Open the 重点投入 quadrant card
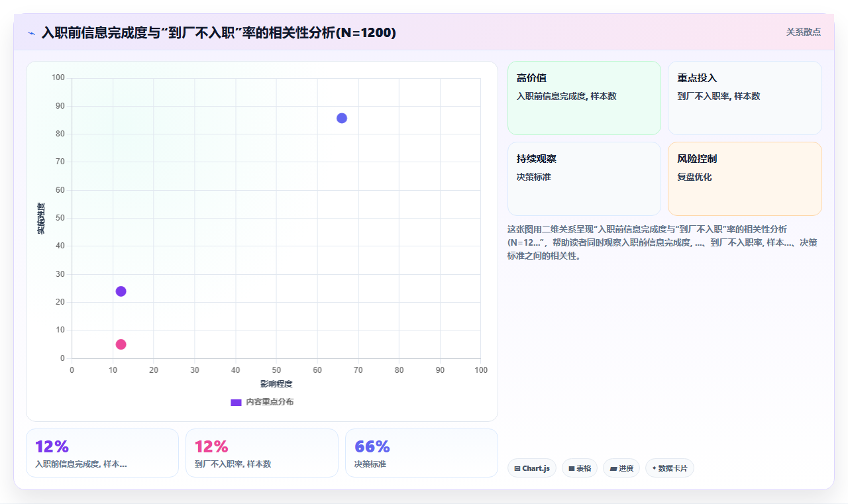The height and width of the screenshot is (504, 848). pyautogui.click(x=745, y=98)
